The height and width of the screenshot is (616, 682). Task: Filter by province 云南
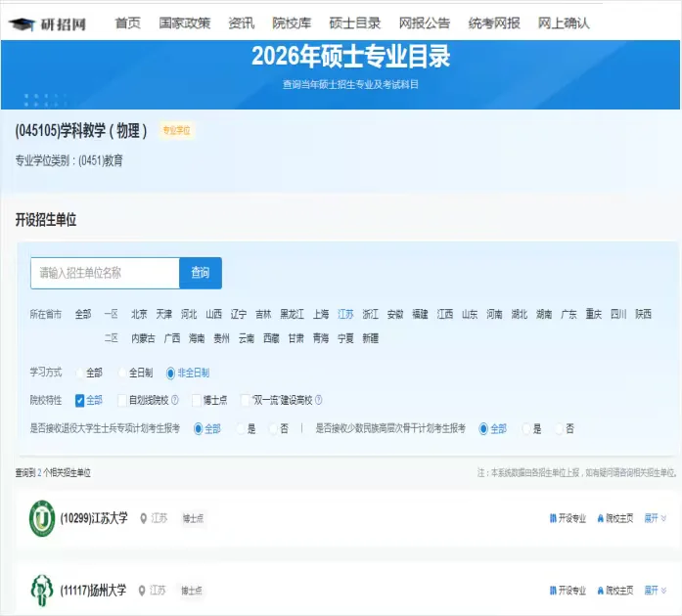pos(247,338)
